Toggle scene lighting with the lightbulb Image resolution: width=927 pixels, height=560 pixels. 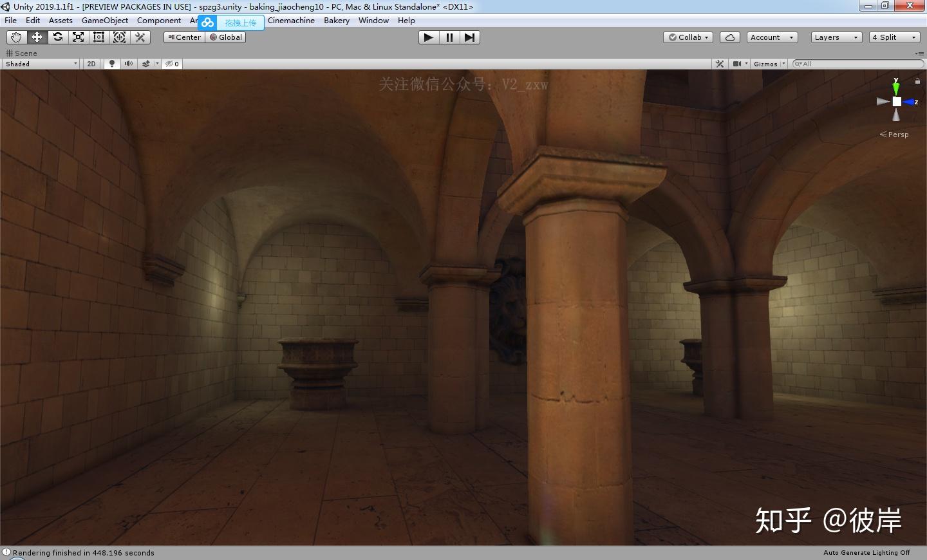tap(112, 64)
